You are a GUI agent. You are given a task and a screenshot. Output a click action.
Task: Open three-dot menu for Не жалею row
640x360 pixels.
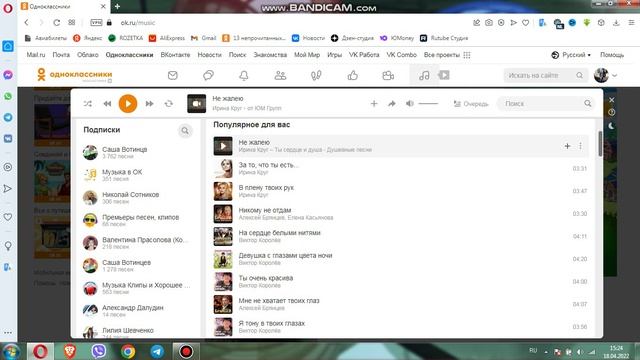pos(580,146)
